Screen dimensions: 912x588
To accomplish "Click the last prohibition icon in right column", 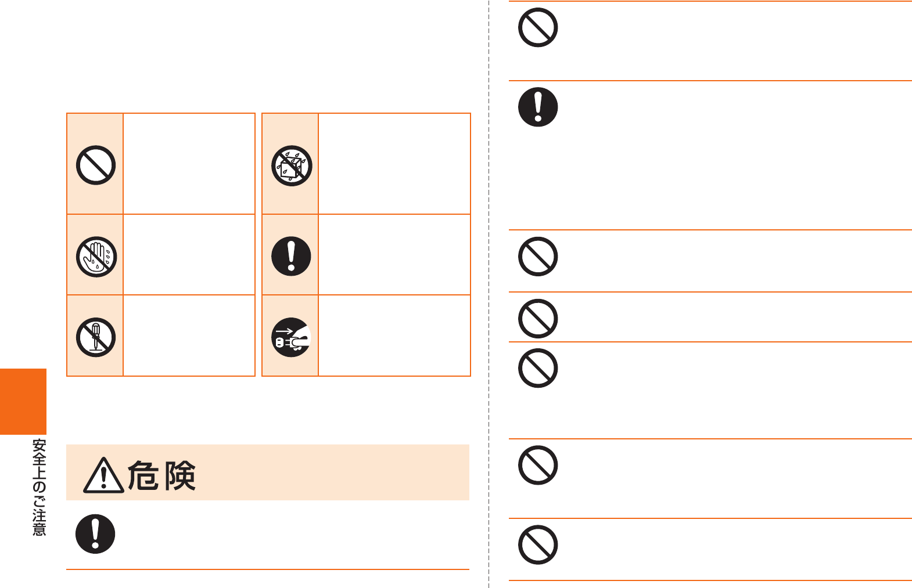I will pyautogui.click(x=538, y=545).
